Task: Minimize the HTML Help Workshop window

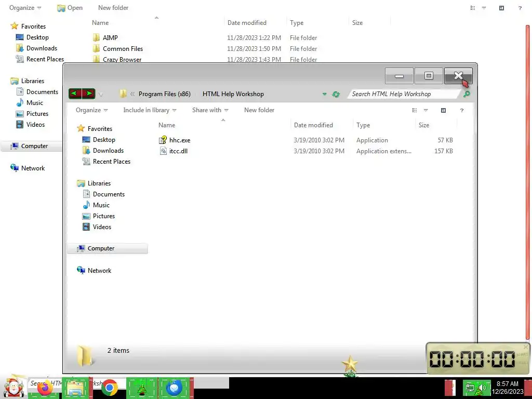Action: point(399,76)
